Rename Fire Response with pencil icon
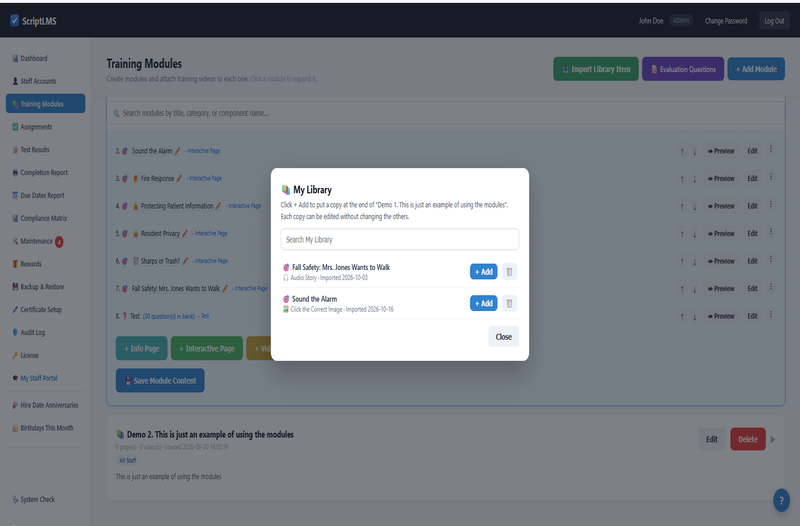Viewport: 800px width, 526px height. pyautogui.click(x=180, y=179)
